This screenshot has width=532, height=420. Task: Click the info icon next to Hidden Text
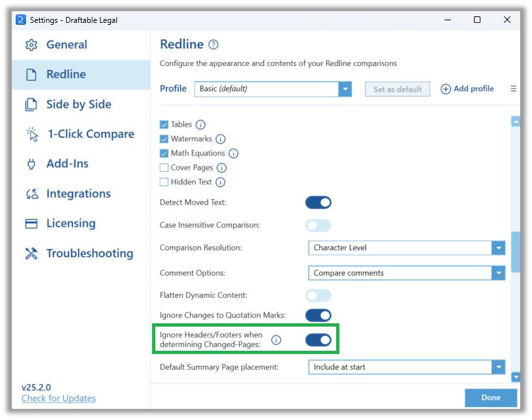coord(220,182)
